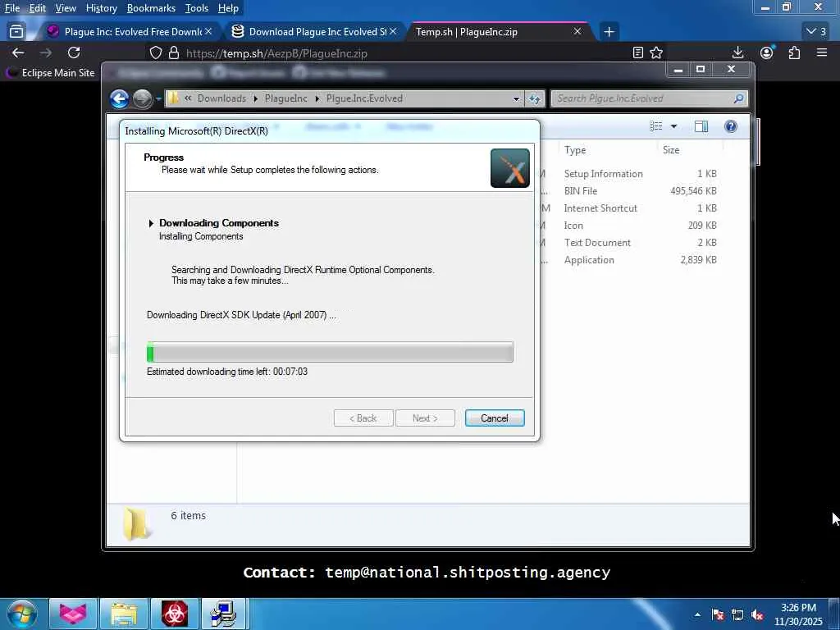
Task: Cancel the DirectX installation
Action: [x=495, y=418]
